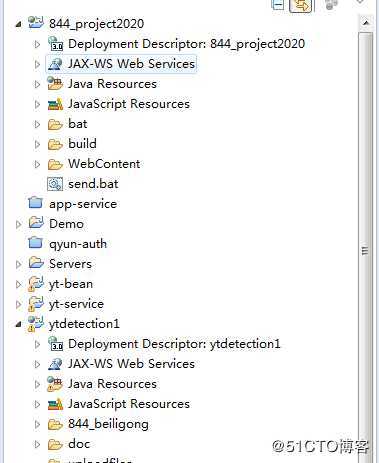Select the yt-service project label
Image resolution: width=379 pixels, height=463 pixels.
[76, 304]
